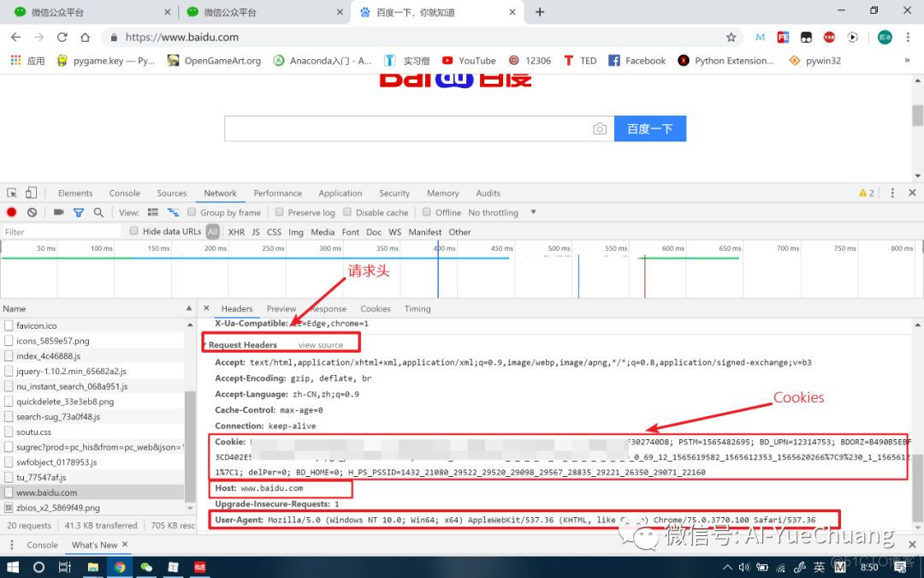The width and height of the screenshot is (924, 578).
Task: Click the browser back arrow
Action: pyautogui.click(x=16, y=37)
